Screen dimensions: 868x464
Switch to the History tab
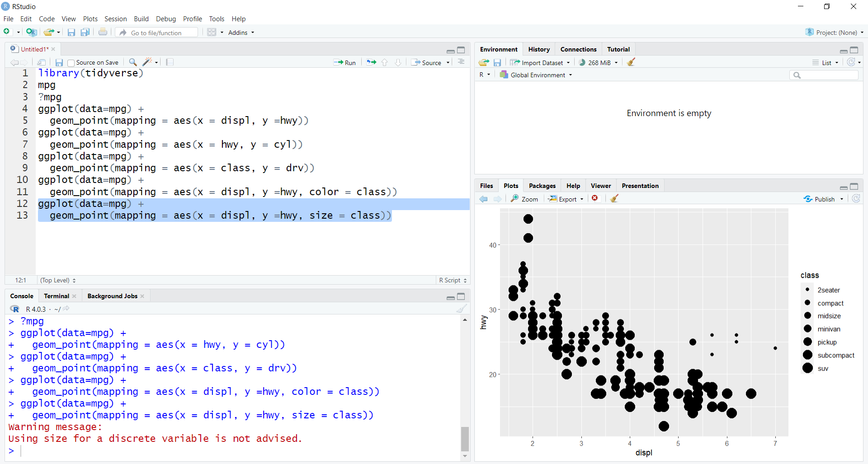point(539,49)
